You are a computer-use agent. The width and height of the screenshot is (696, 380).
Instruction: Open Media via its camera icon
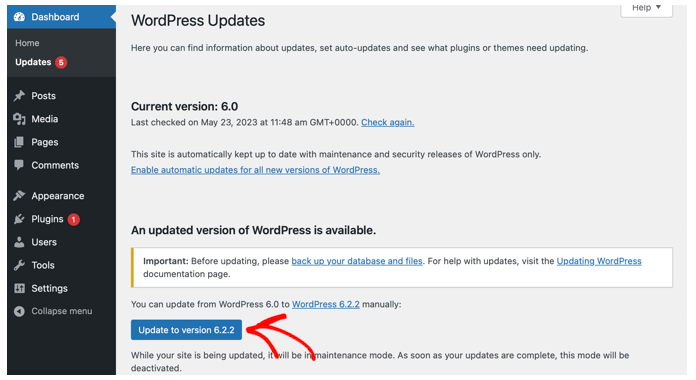coord(19,119)
